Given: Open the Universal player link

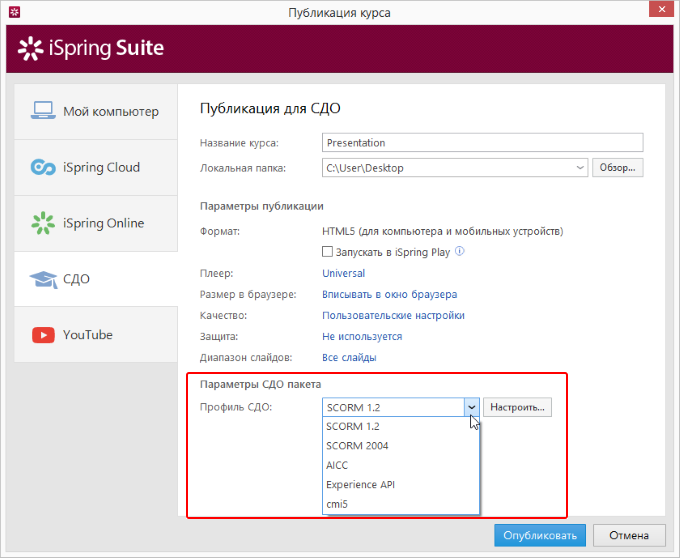Looking at the screenshot, I should coord(343,274).
